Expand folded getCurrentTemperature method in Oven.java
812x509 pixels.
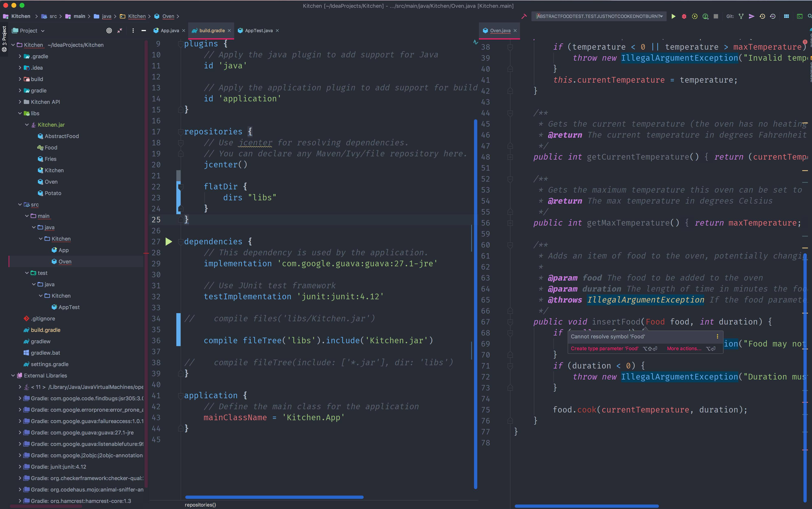tap(510, 157)
